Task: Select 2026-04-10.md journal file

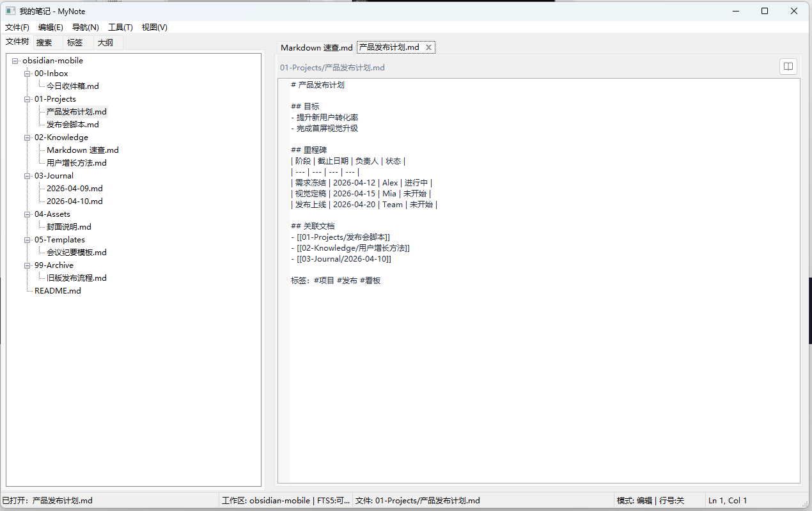Action: tap(74, 201)
